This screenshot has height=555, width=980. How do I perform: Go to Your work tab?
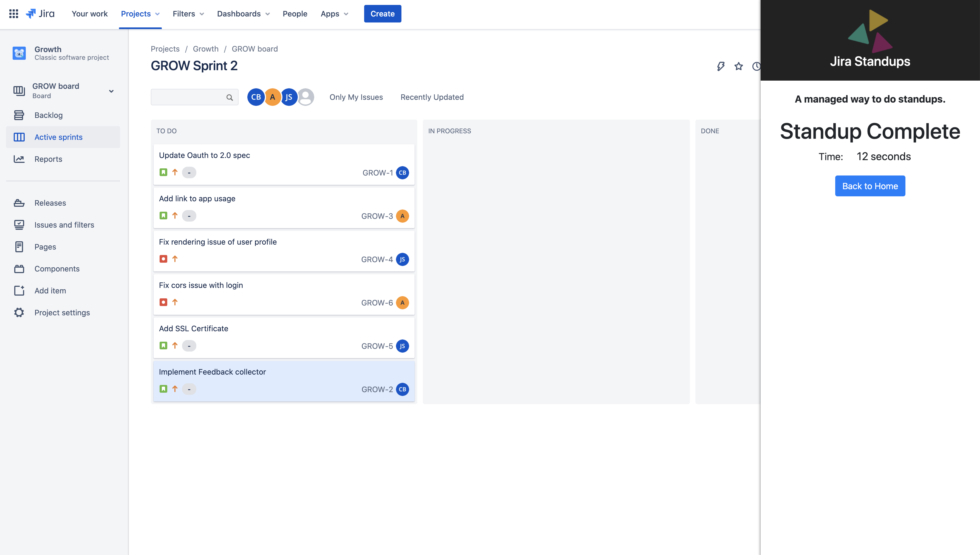click(90, 14)
